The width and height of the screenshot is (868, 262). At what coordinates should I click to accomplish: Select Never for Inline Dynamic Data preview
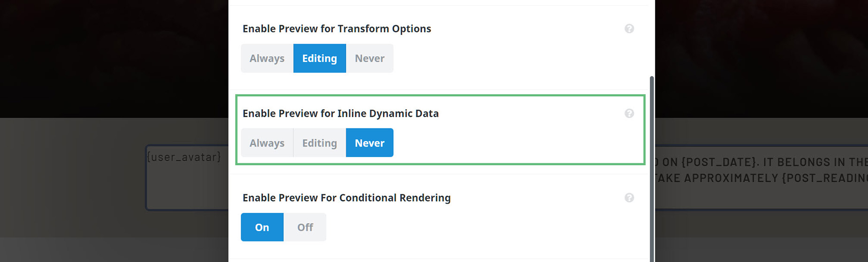[370, 143]
